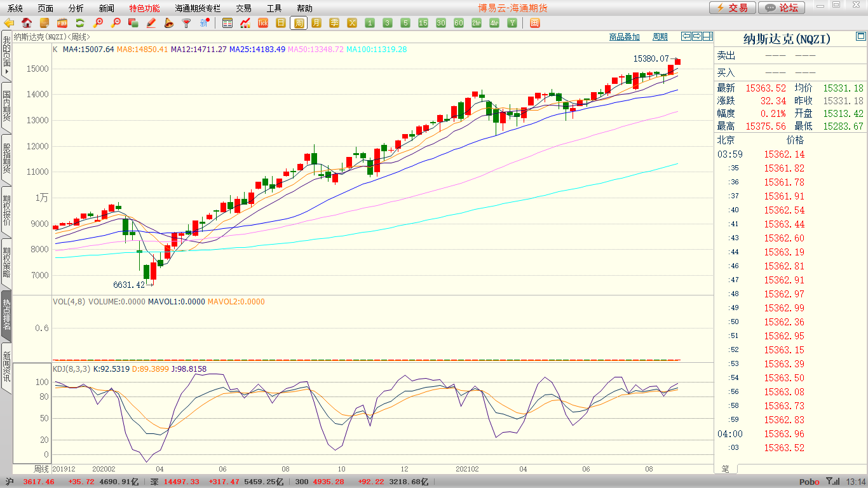The image size is (868, 488).
Task: Open the 分析 menu
Action: (x=76, y=8)
